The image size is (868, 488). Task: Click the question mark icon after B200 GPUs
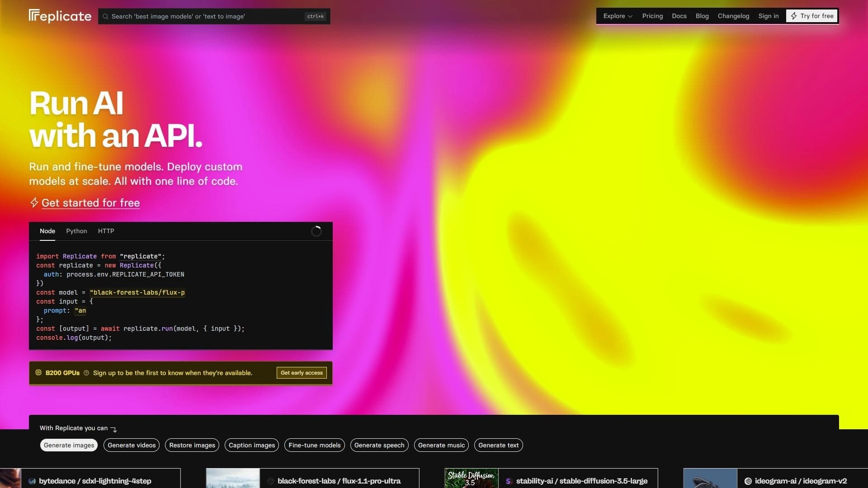[86, 373]
